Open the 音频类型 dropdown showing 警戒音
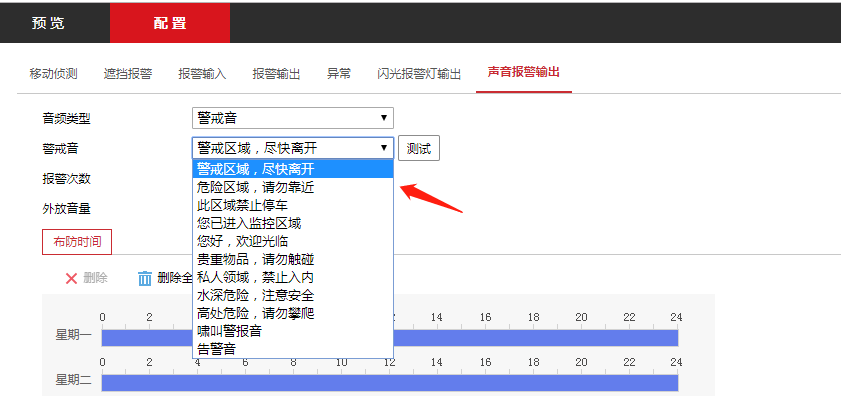 click(x=293, y=118)
